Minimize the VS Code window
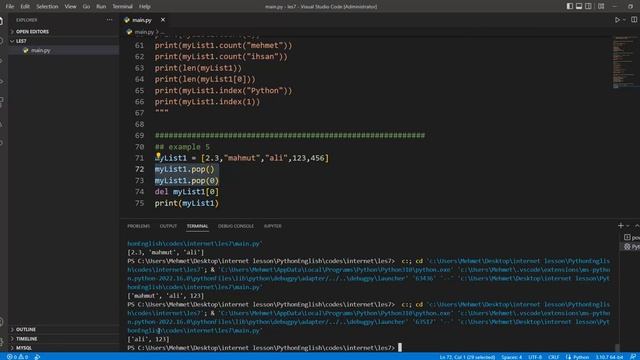 [x=615, y=7]
